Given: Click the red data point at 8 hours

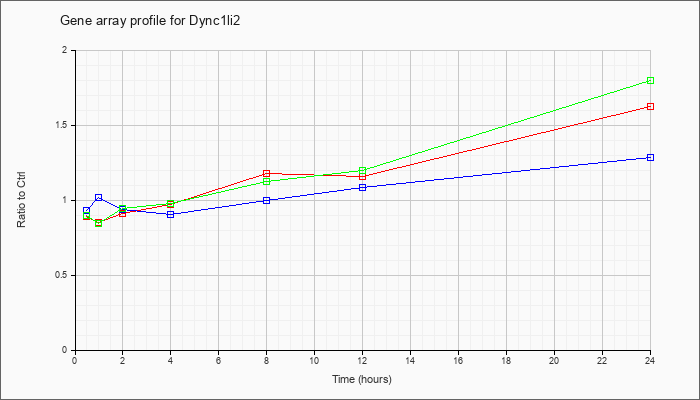Looking at the screenshot, I should 267,173.
